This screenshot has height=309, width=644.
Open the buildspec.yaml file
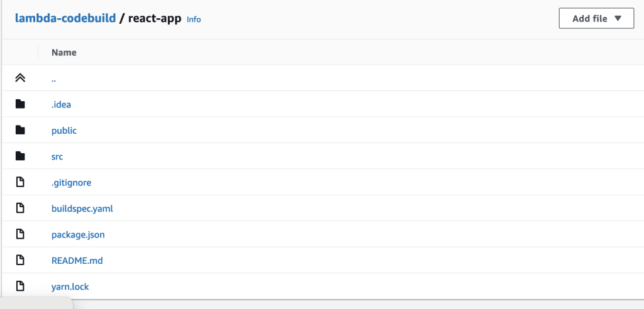(x=82, y=209)
